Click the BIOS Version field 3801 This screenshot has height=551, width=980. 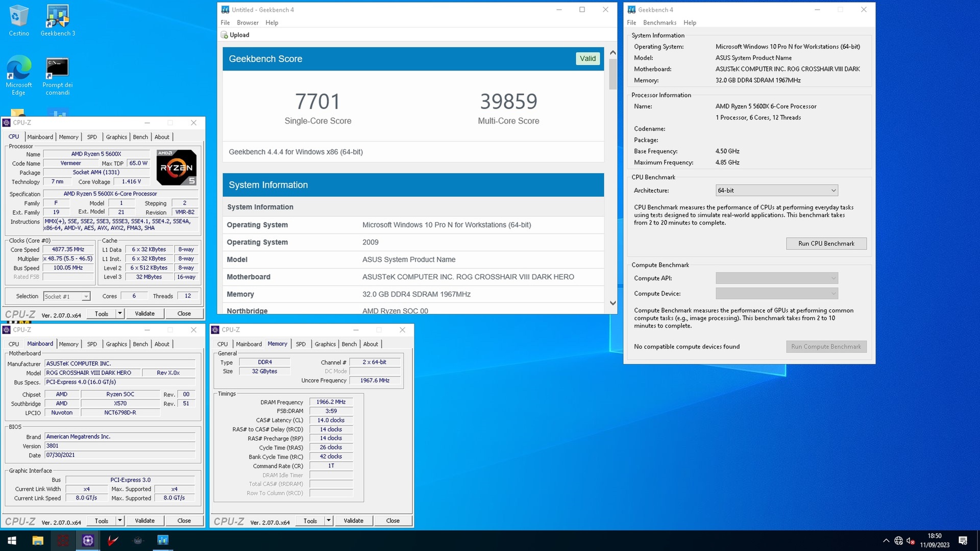(120, 446)
